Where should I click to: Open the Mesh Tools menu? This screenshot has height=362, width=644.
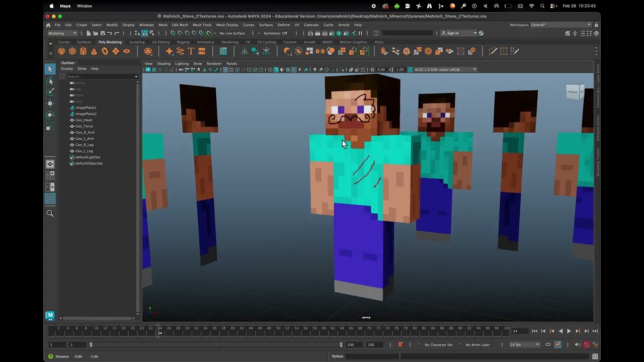click(202, 25)
